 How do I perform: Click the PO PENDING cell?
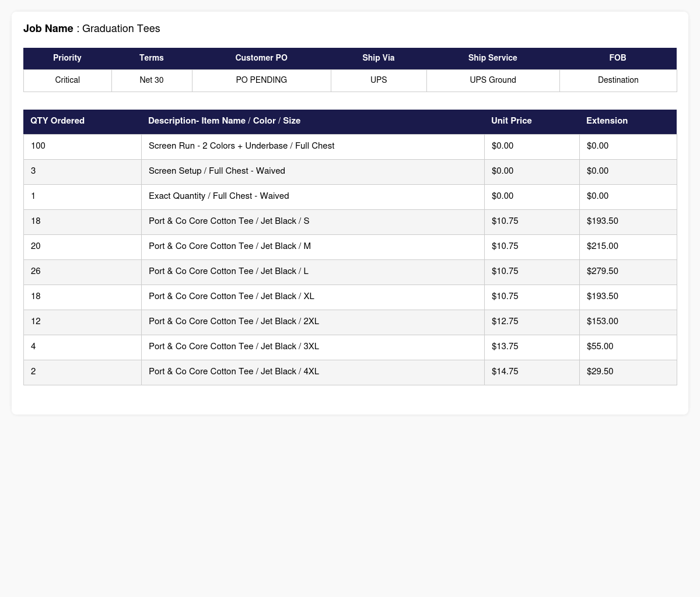point(261,80)
